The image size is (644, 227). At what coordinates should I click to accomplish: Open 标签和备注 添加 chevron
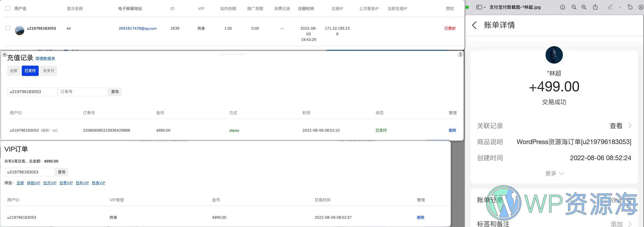(630, 224)
